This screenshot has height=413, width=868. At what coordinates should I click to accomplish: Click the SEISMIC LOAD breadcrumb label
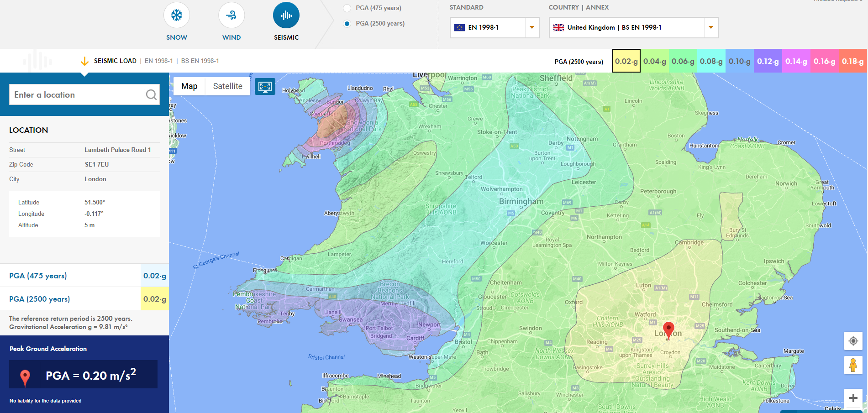115,61
